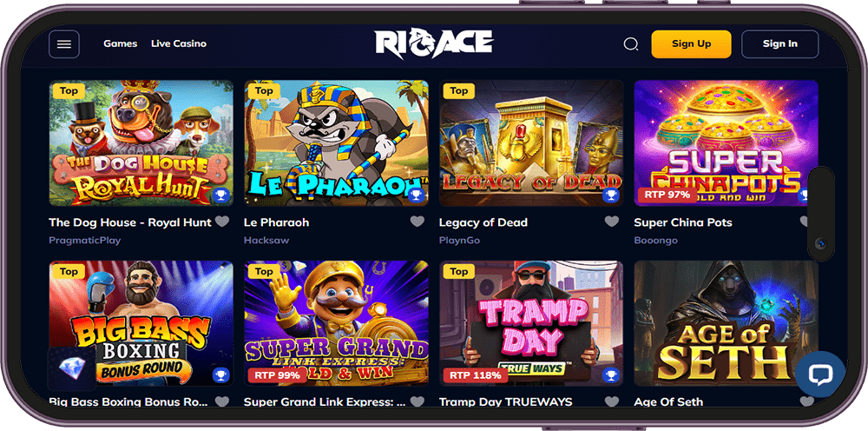The height and width of the screenshot is (431, 868).
Task: Toggle favorite heart for Legacy of Dead
Action: pos(612,222)
